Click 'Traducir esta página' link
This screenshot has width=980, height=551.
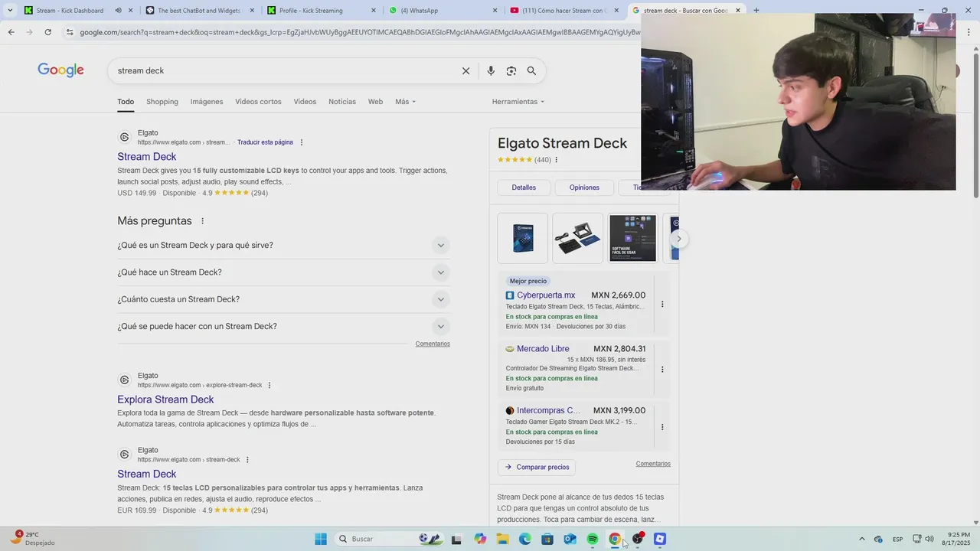[265, 142]
